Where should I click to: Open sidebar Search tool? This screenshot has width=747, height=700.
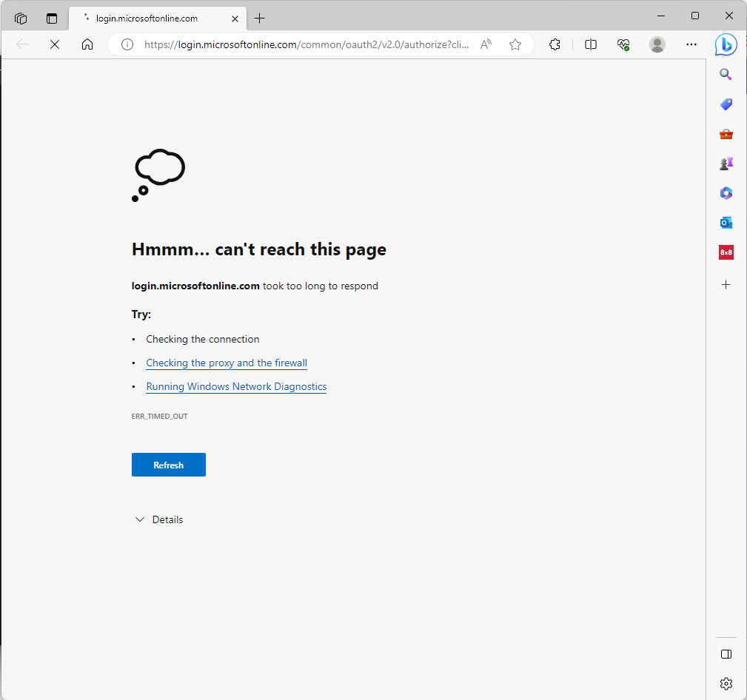726,74
